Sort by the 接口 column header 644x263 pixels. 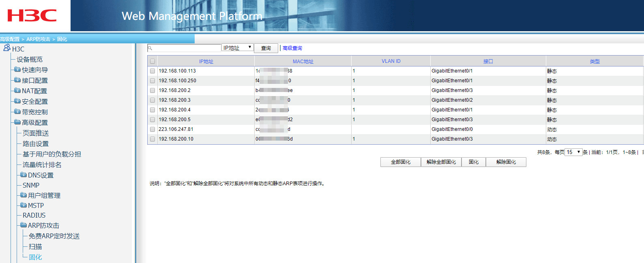(x=488, y=62)
